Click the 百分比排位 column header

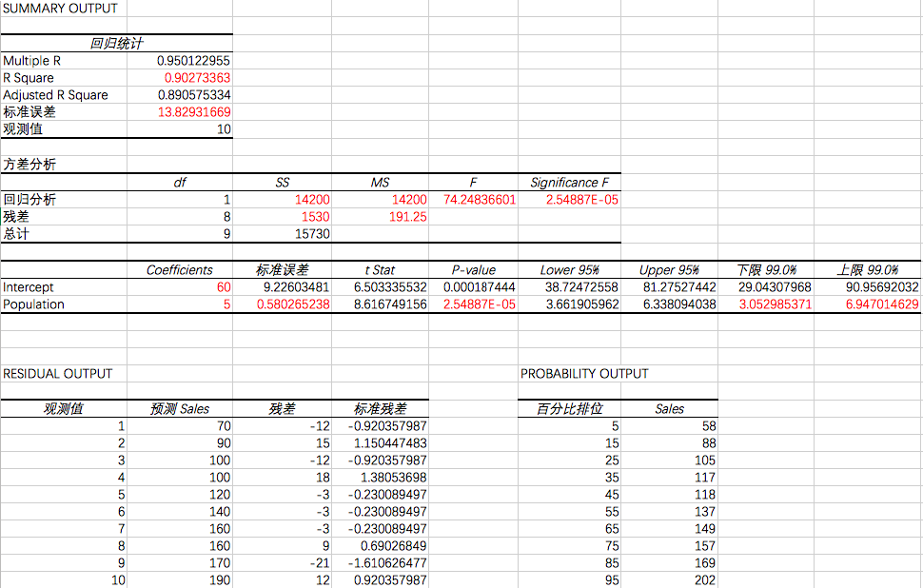(569, 409)
